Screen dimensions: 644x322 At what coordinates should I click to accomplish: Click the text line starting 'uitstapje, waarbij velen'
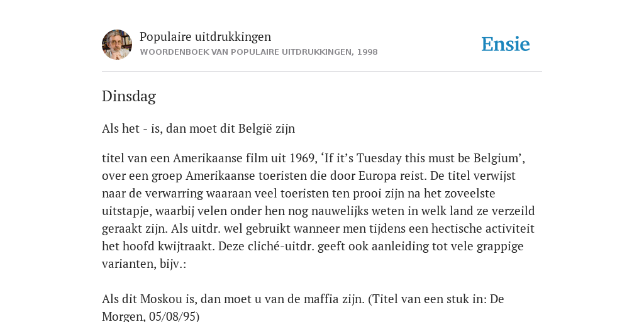(318, 211)
